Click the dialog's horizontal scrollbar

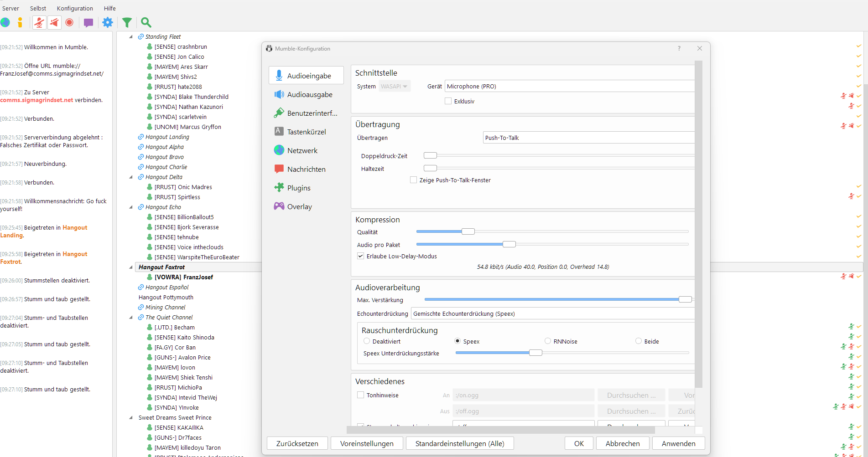pyautogui.click(x=501, y=430)
